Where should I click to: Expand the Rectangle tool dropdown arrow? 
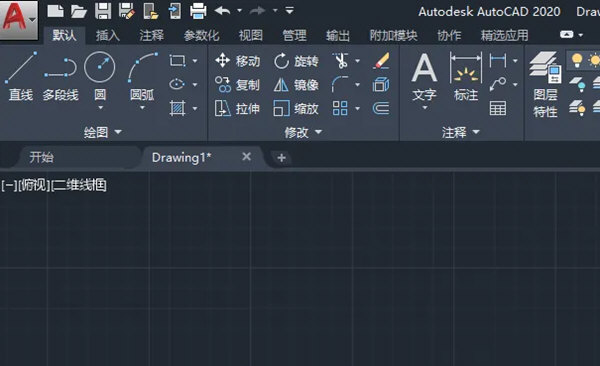click(x=195, y=61)
